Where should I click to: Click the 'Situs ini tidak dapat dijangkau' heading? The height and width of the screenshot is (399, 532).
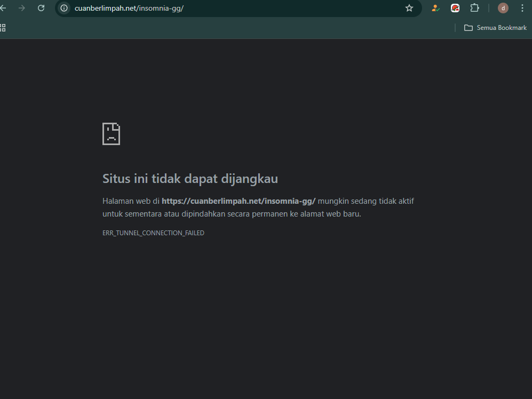click(190, 179)
